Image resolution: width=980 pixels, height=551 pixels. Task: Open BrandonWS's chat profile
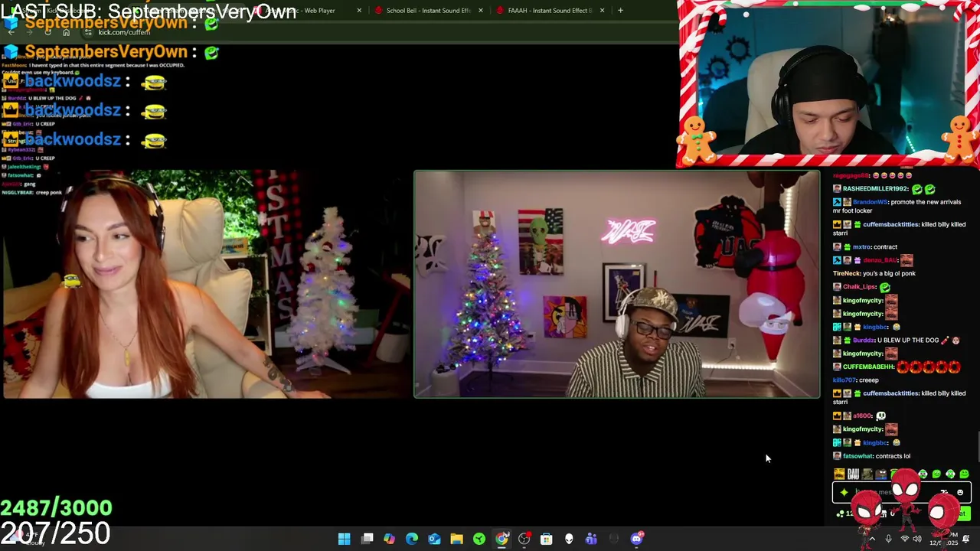point(870,202)
